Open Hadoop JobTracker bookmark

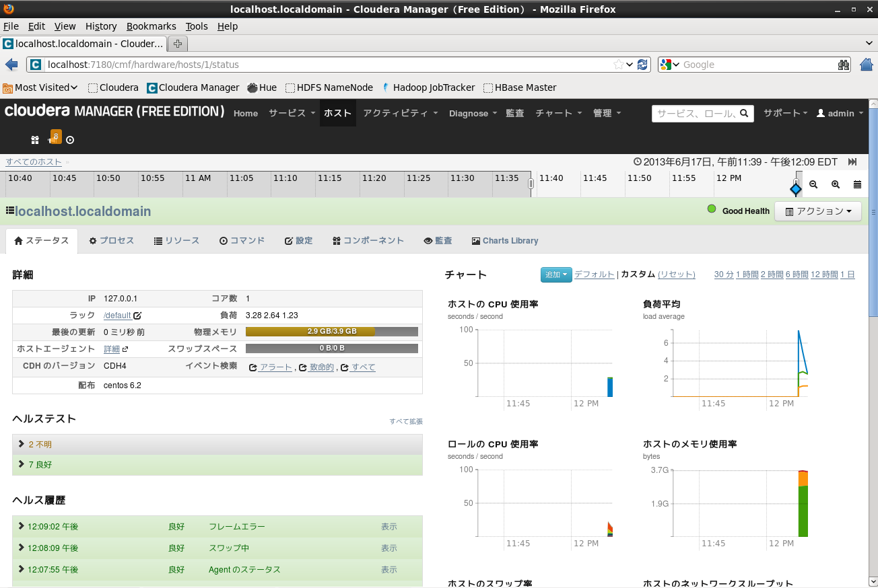tap(428, 87)
